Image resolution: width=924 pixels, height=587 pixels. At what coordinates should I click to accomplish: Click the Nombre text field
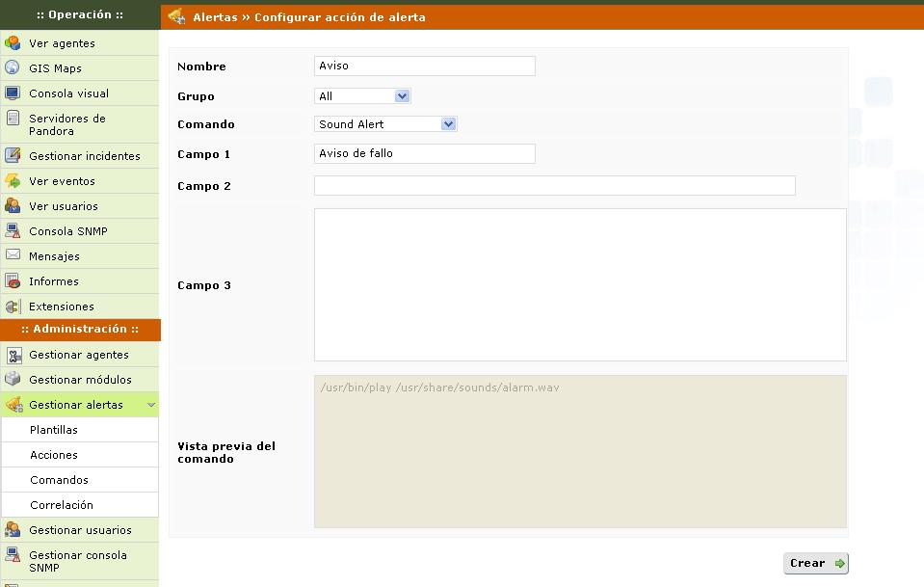424,67
